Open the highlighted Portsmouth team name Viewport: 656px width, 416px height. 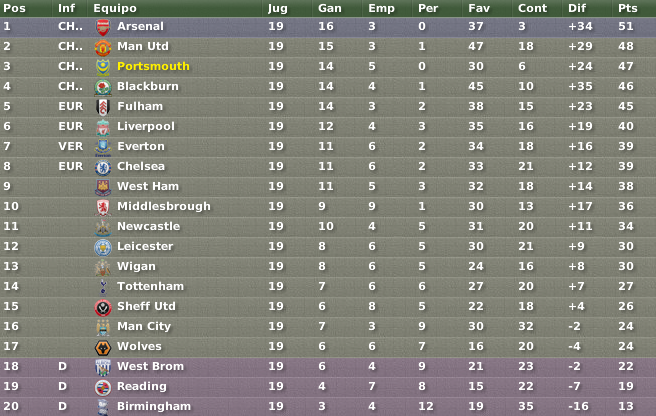[153, 66]
